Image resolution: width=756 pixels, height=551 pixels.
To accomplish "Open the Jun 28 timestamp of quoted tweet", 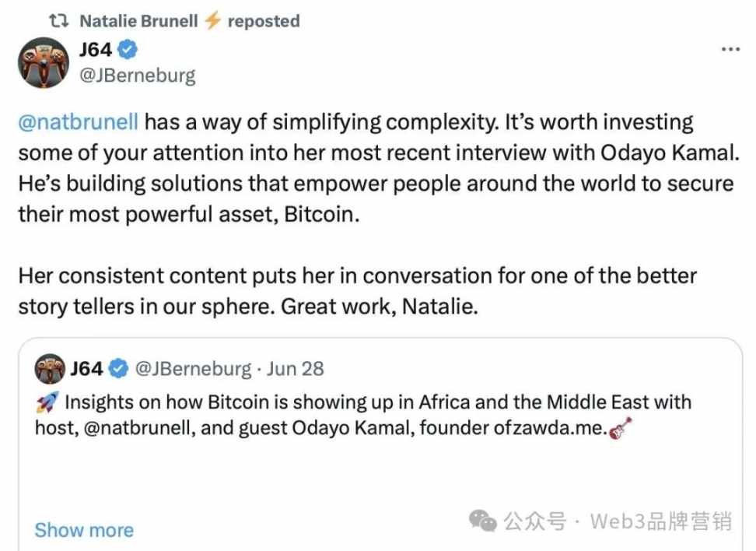I will (296, 369).
